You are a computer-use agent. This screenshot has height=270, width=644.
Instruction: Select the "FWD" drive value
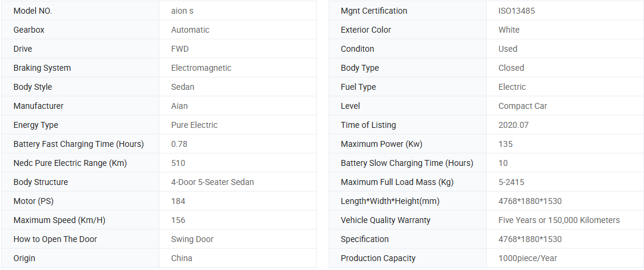click(x=180, y=49)
